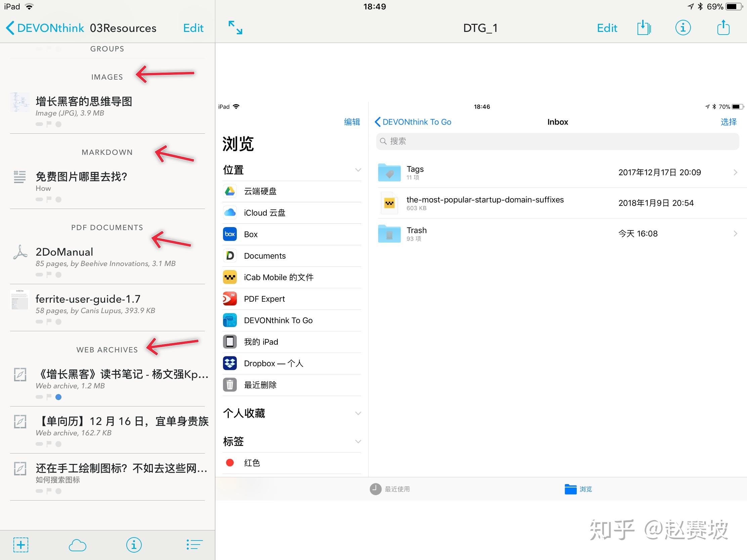Open 增长黑客的思维导图 image thumbnail
The width and height of the screenshot is (747, 560).
[19, 102]
